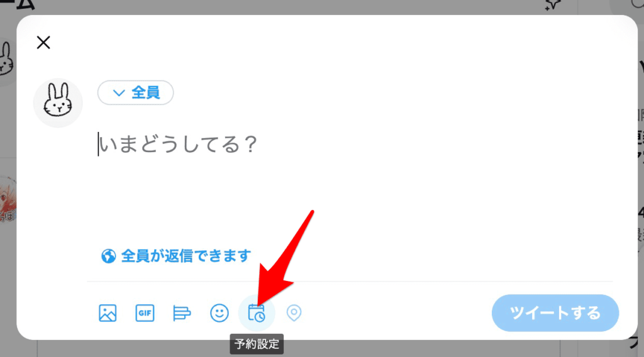
Task: Add a poll using the poll icon
Action: pyautogui.click(x=182, y=313)
